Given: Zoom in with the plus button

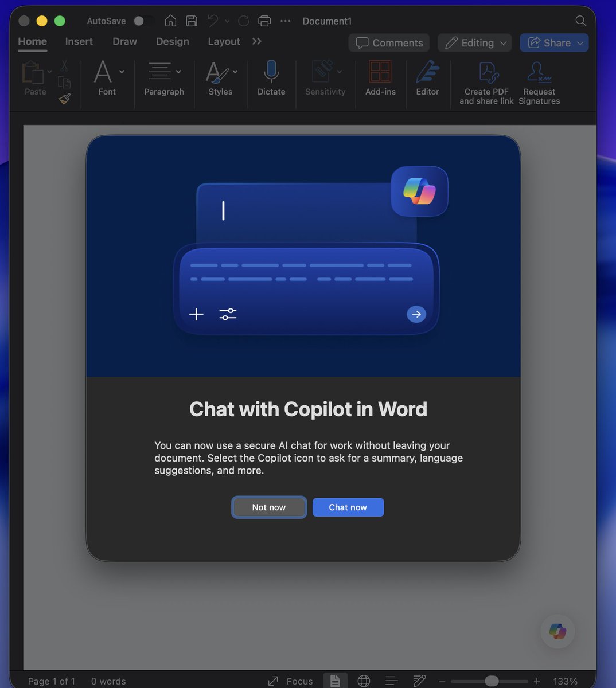Looking at the screenshot, I should pos(537,681).
